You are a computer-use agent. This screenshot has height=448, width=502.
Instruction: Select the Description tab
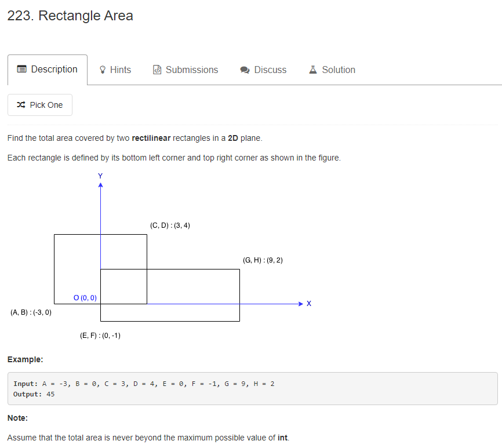coord(48,68)
